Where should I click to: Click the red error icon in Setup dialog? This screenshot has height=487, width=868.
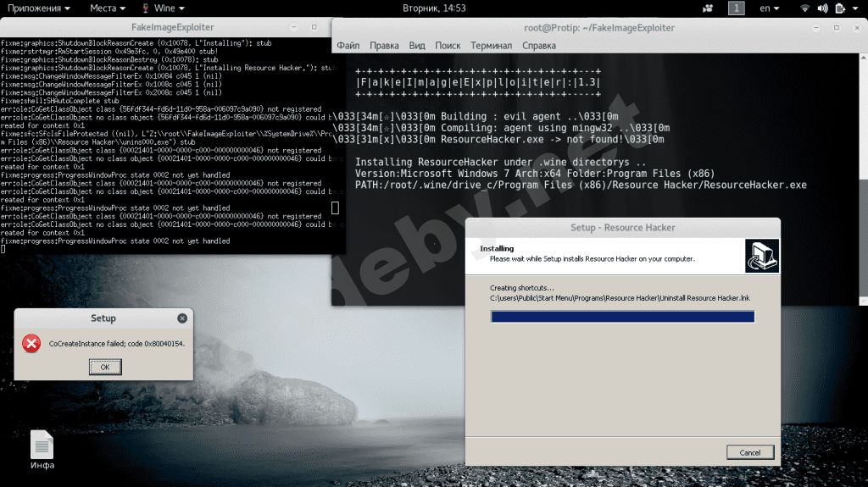click(31, 344)
